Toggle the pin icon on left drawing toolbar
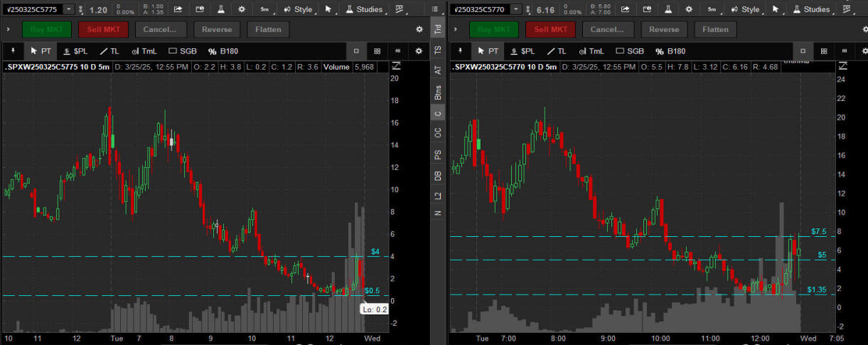This screenshot has width=868, height=345. (13, 51)
